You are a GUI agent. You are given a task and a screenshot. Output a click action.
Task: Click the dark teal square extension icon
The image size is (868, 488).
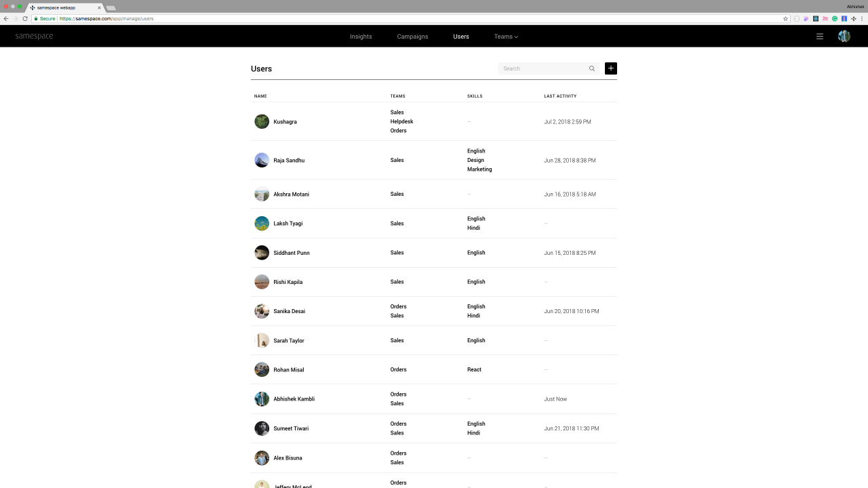pos(816,19)
